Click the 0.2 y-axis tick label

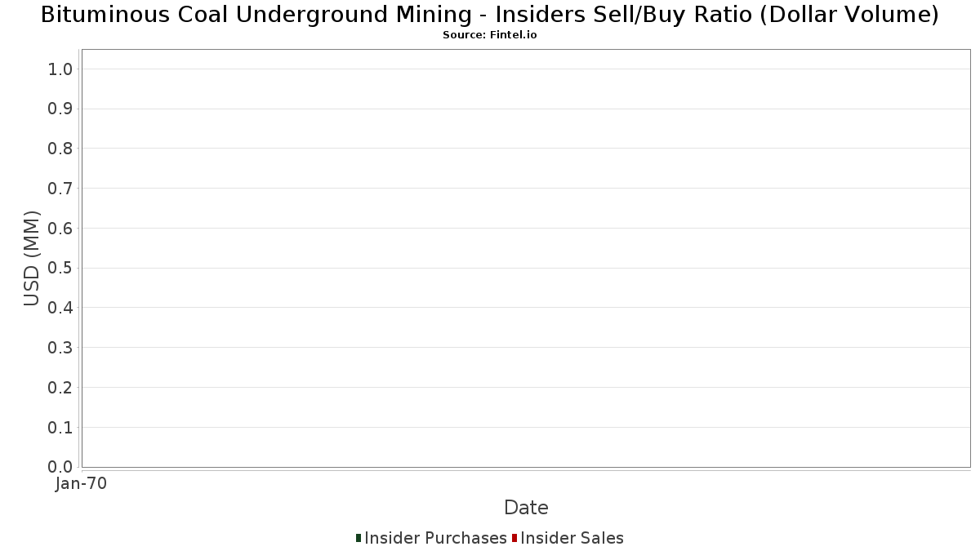click(x=61, y=388)
